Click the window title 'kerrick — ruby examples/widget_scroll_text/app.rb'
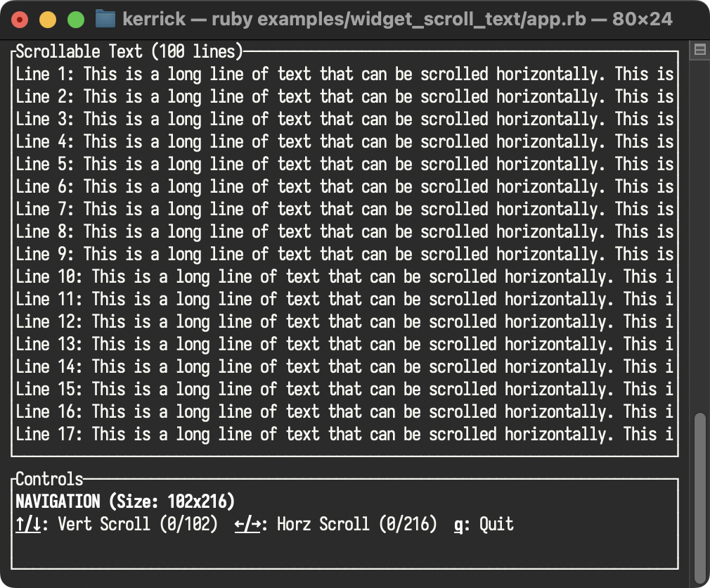The height and width of the screenshot is (588, 710). click(354, 20)
